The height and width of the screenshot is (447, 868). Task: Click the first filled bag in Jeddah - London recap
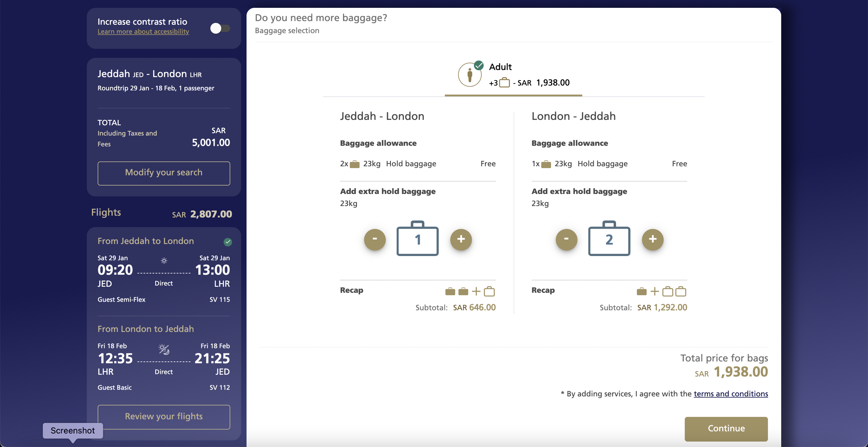(450, 291)
